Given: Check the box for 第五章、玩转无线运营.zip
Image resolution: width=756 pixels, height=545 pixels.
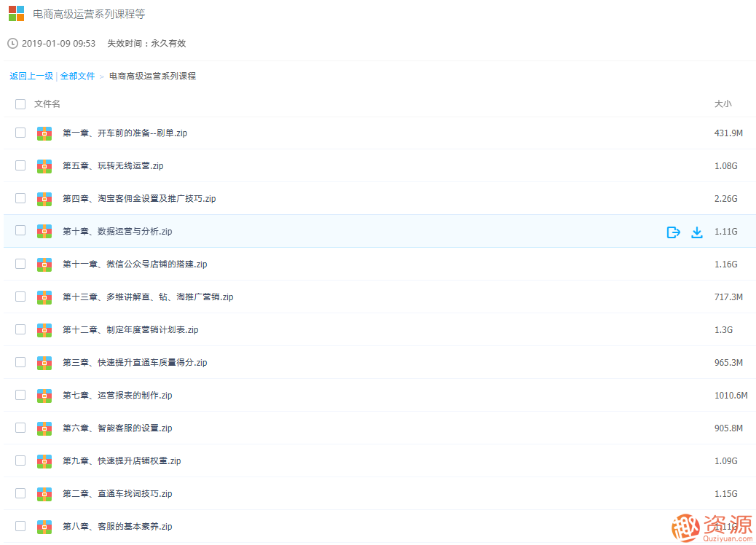Looking at the screenshot, I should (x=20, y=165).
